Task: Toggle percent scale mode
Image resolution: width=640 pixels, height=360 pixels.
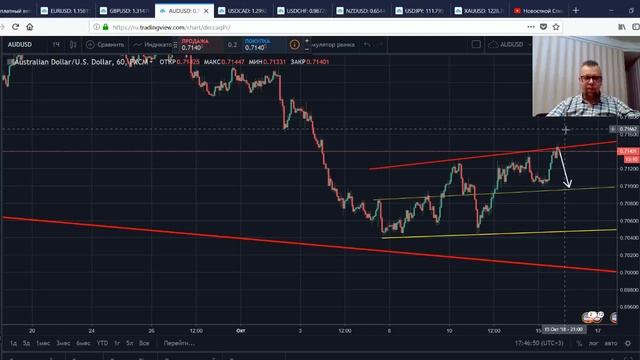Action: pyautogui.click(x=579, y=344)
